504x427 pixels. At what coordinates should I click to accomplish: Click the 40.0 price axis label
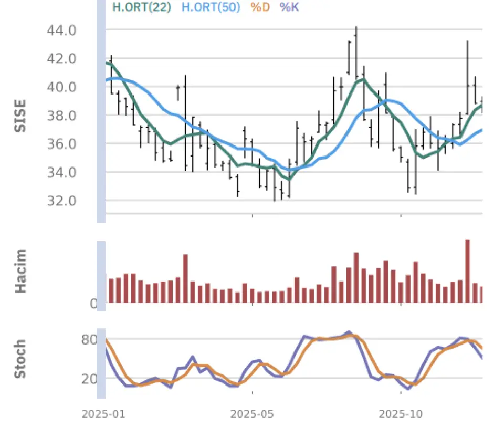pyautogui.click(x=62, y=87)
